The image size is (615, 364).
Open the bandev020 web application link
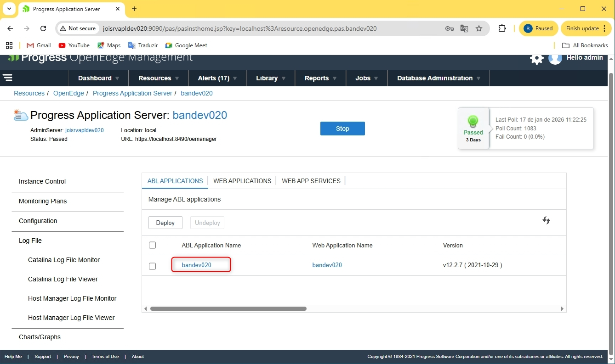tap(327, 265)
